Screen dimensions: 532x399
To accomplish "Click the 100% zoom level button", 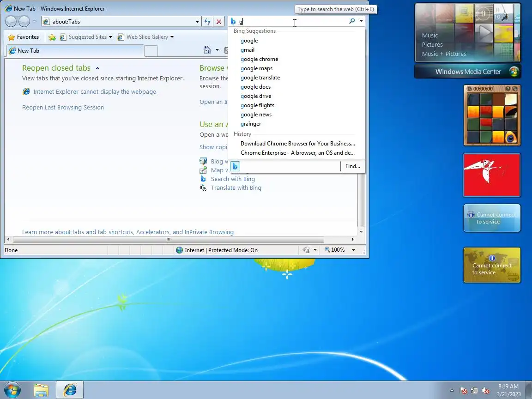I will click(x=335, y=250).
